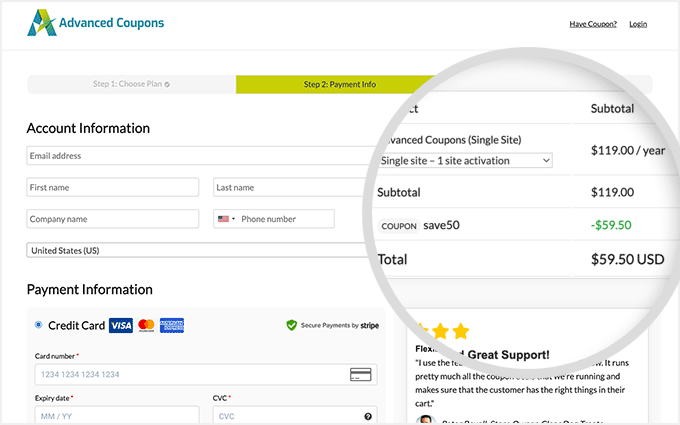Click the Advanced Coupons logo
This screenshot has width=680, height=425.
click(x=96, y=23)
